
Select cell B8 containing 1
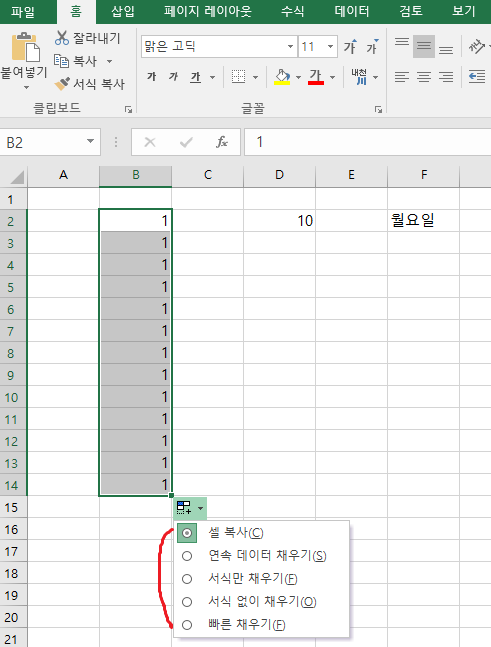point(135,353)
